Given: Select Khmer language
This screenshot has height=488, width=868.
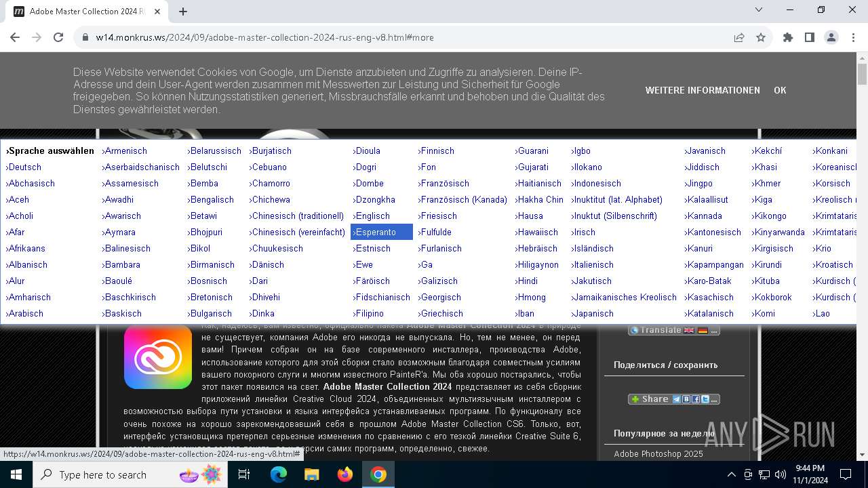Looking at the screenshot, I should 766,183.
